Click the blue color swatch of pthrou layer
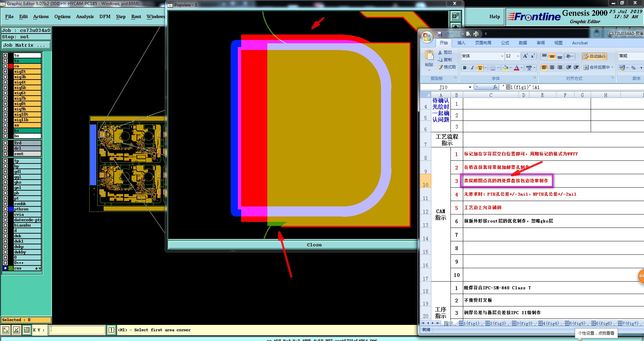Image resolution: width=644 pixels, height=341 pixels. (x=11, y=209)
